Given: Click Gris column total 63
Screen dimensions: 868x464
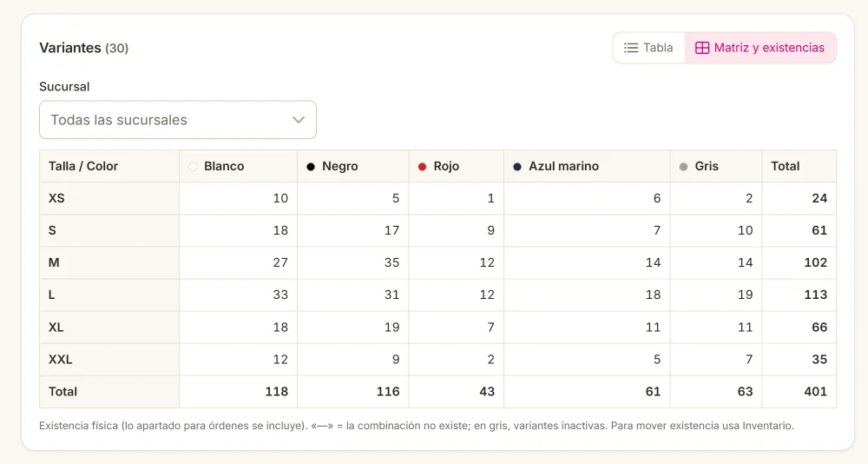Looking at the screenshot, I should click(x=716, y=391).
